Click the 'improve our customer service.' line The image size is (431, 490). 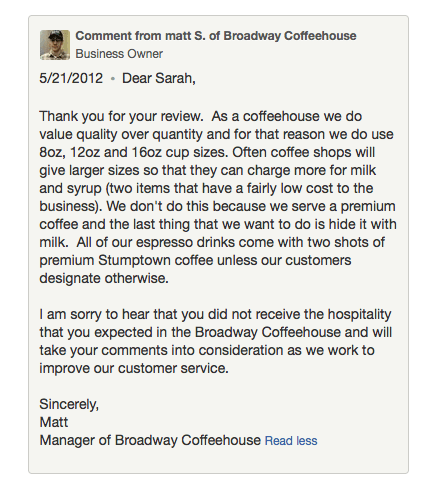pyautogui.click(x=134, y=368)
